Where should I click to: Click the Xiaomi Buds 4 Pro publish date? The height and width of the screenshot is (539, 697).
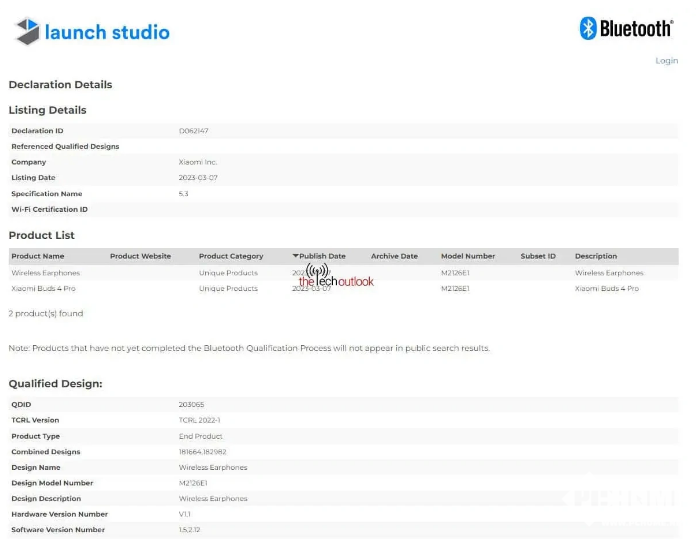312,288
